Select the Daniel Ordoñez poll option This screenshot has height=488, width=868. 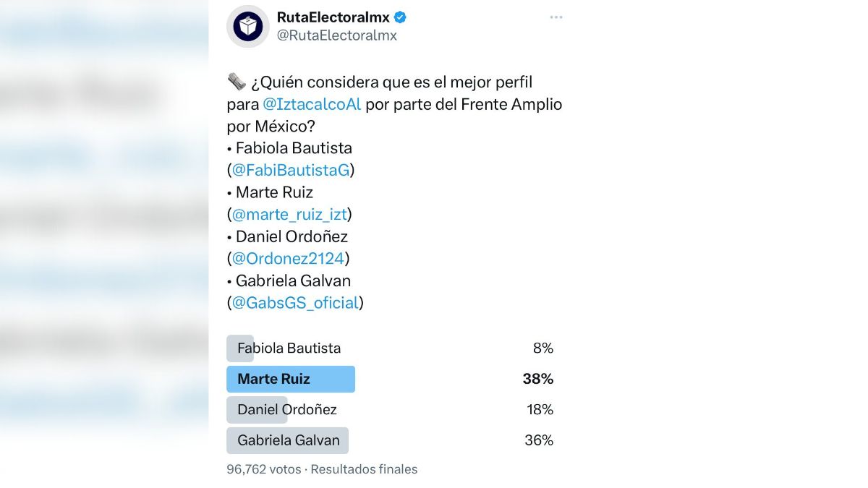pos(286,410)
